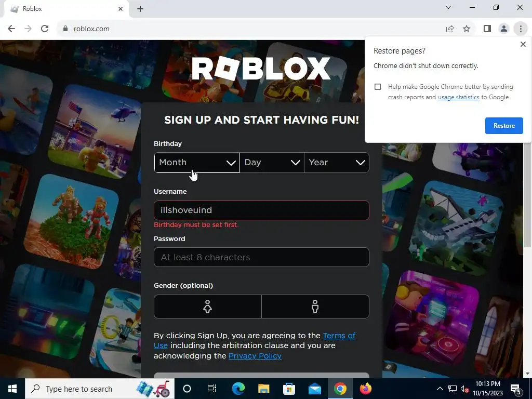Dismiss the Restore pages popup
Viewport: 532px width, 399px height.
coord(523,44)
